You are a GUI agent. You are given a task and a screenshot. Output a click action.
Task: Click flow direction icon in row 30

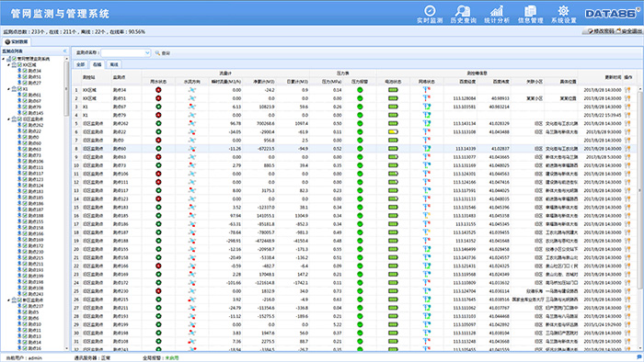191,333
